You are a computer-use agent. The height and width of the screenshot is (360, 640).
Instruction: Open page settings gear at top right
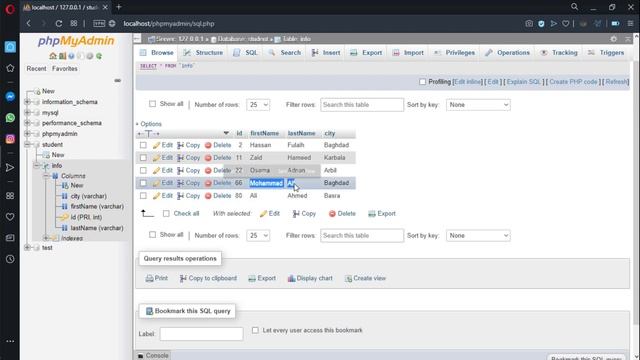point(614,39)
